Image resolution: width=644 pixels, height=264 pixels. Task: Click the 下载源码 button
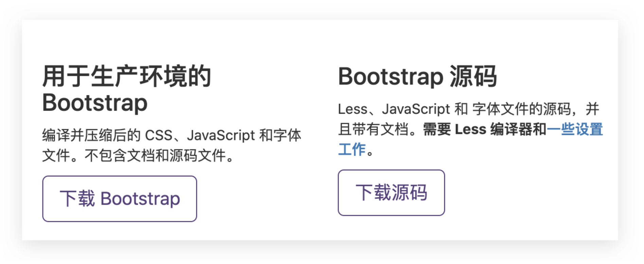[391, 193]
